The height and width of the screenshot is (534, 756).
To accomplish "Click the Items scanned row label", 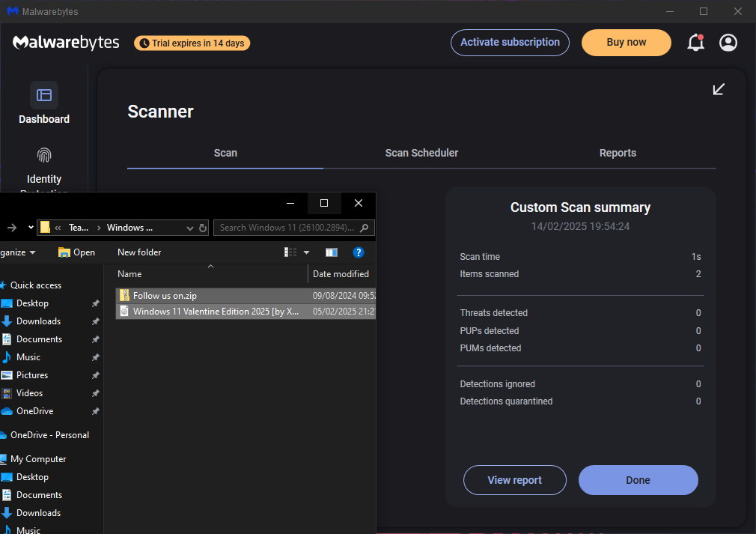I will [x=490, y=274].
